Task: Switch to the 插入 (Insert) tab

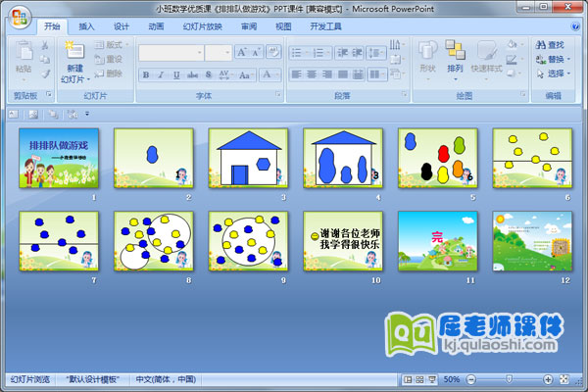Action: (86, 26)
